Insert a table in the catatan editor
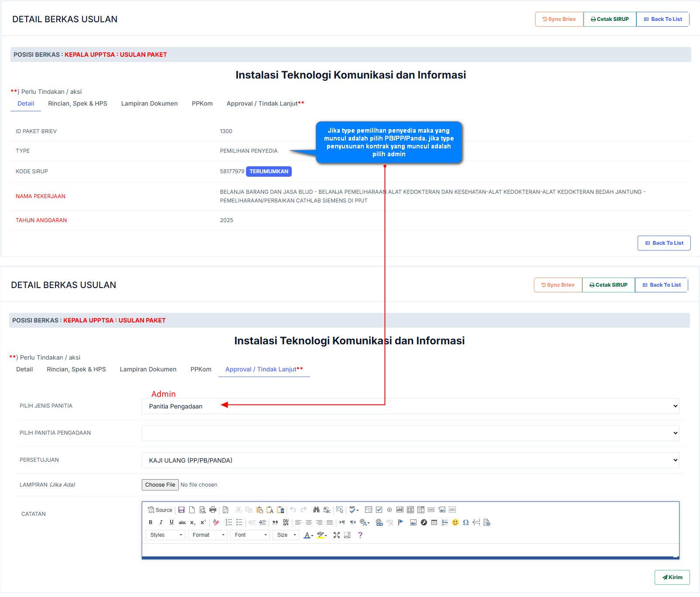The width and height of the screenshot is (700, 597). 434,522
